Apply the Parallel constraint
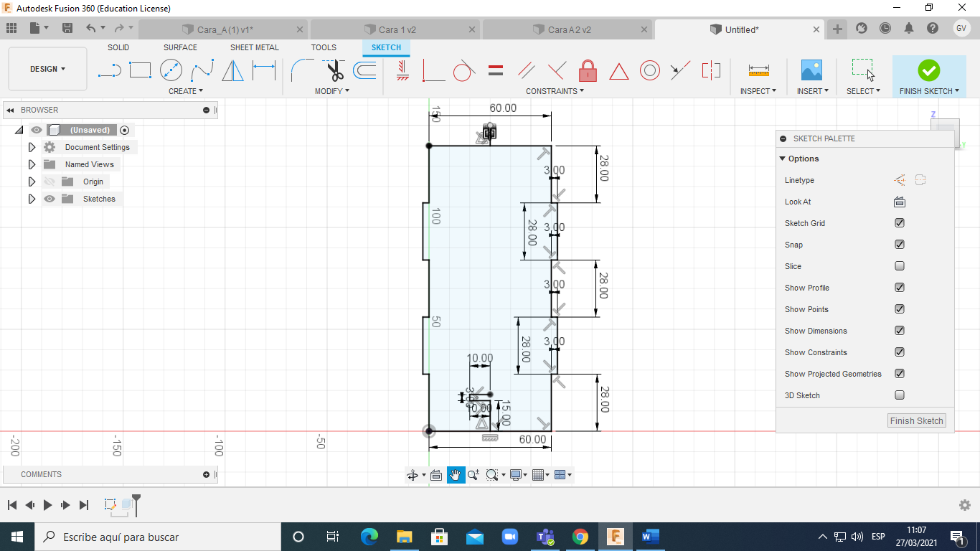The image size is (980, 551). 527,70
